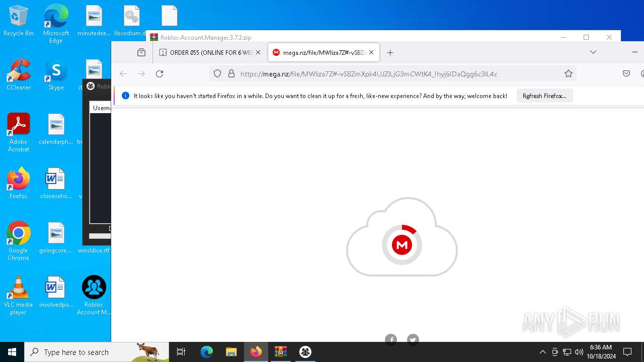This screenshot has width=644, height=362.
Task: Maximize the WinRAR Roblox.Account.Manager.3.7.2.zip window
Action: pyautogui.click(x=586, y=37)
